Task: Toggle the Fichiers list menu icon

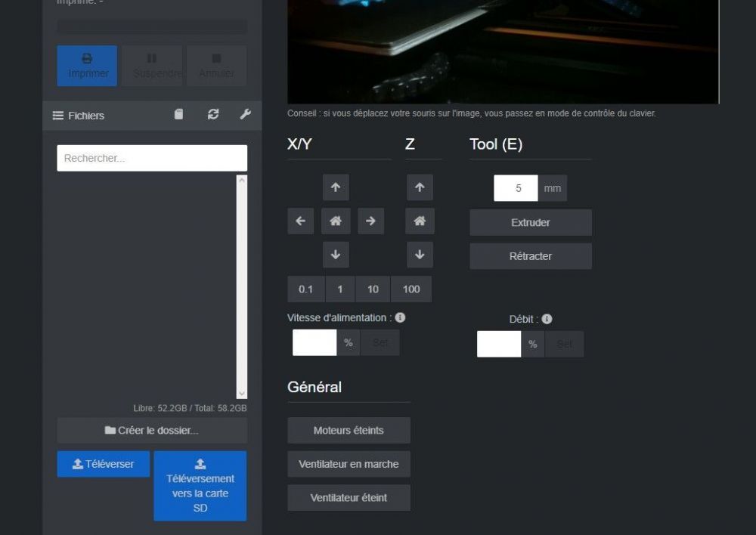Action: (58, 116)
